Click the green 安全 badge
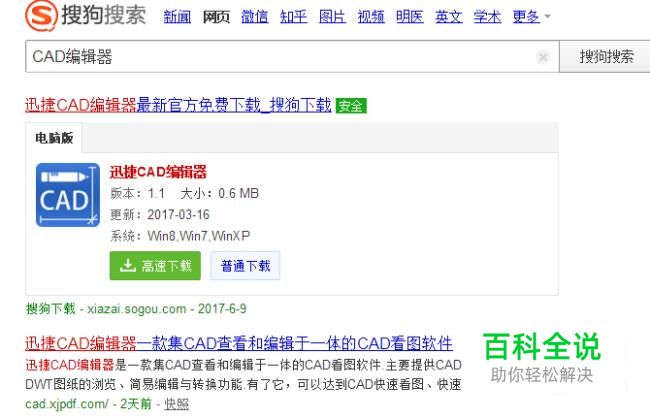 pyautogui.click(x=351, y=106)
